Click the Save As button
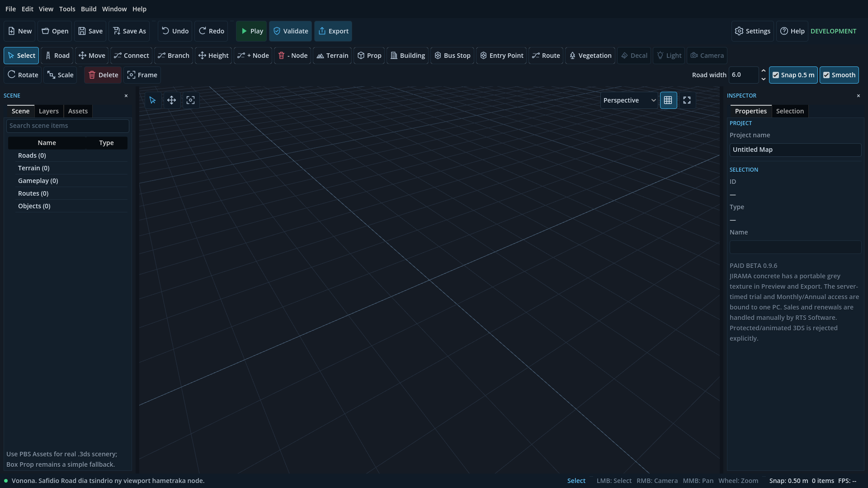Image resolution: width=868 pixels, height=488 pixels. pyautogui.click(x=129, y=31)
